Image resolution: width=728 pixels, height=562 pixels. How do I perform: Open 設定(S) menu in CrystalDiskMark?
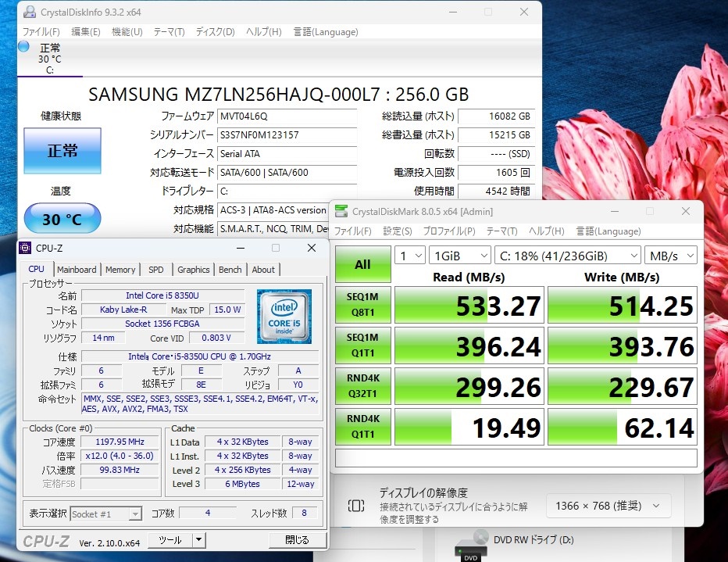(398, 231)
